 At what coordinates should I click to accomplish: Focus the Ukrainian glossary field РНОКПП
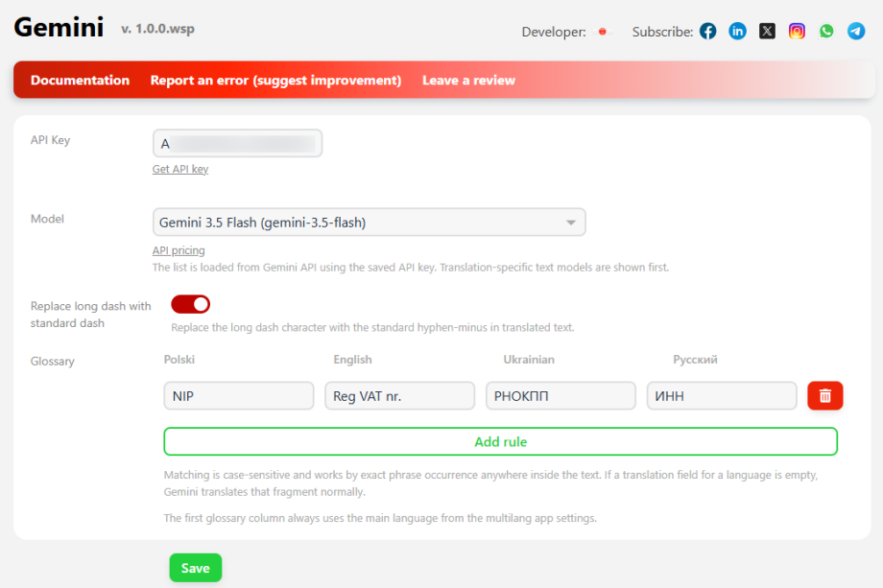click(x=561, y=395)
